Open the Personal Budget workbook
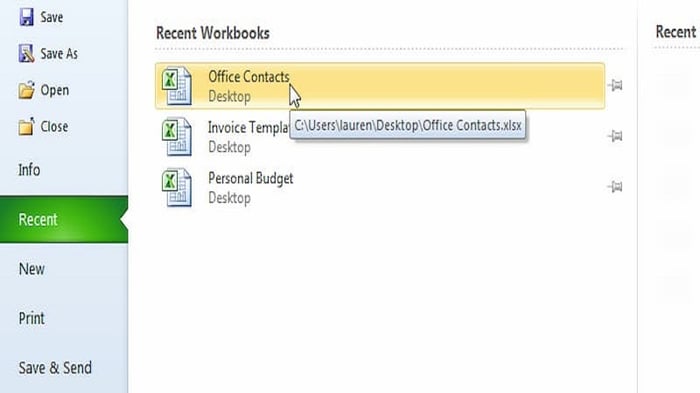Screen dimensions: 700x393 pos(380,188)
